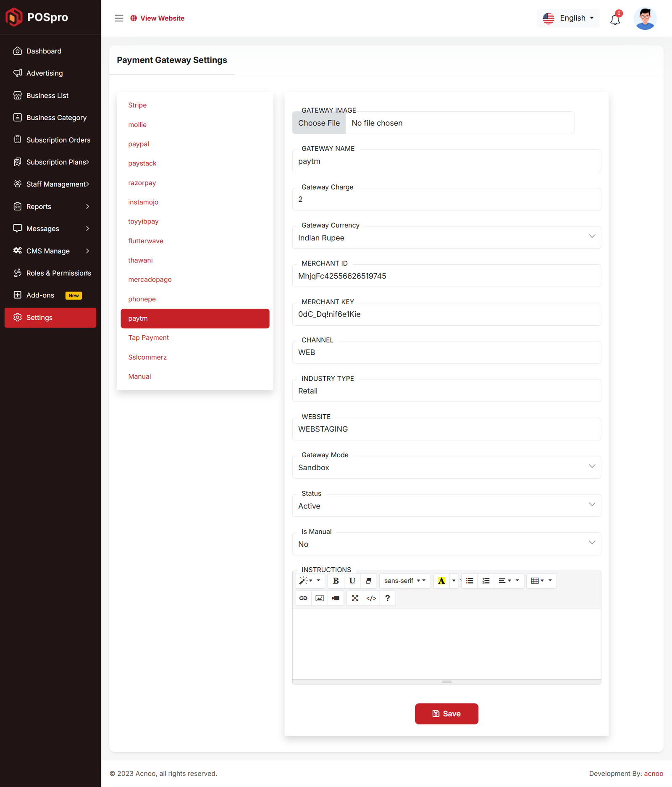Open Subscription Orders in the sidebar

click(58, 140)
